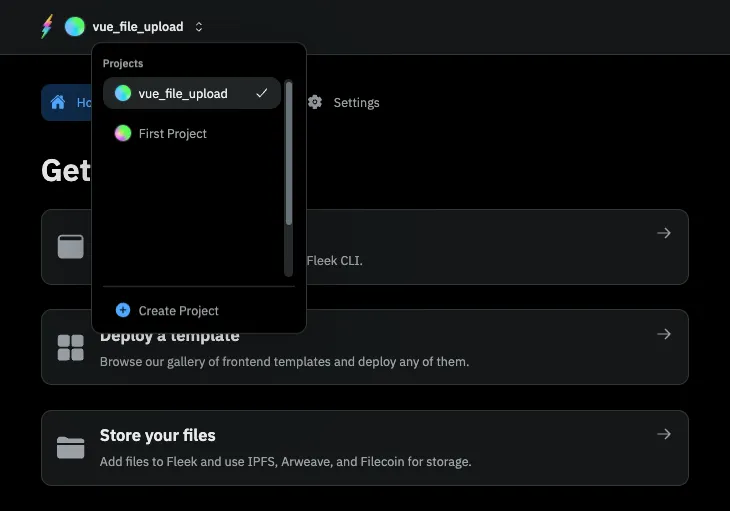The image size is (730, 511).
Task: Click the checkmark beside vue_file_upload
Action: click(262, 93)
